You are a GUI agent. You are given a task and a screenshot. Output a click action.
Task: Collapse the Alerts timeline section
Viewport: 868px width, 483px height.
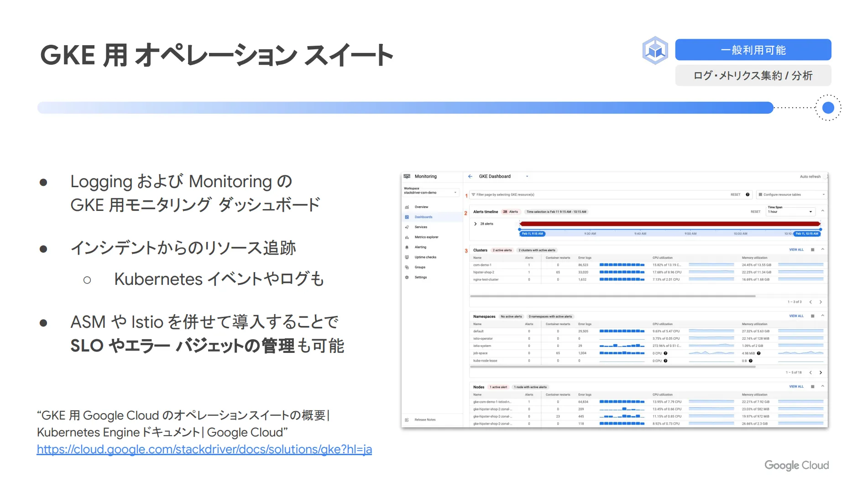coord(822,211)
